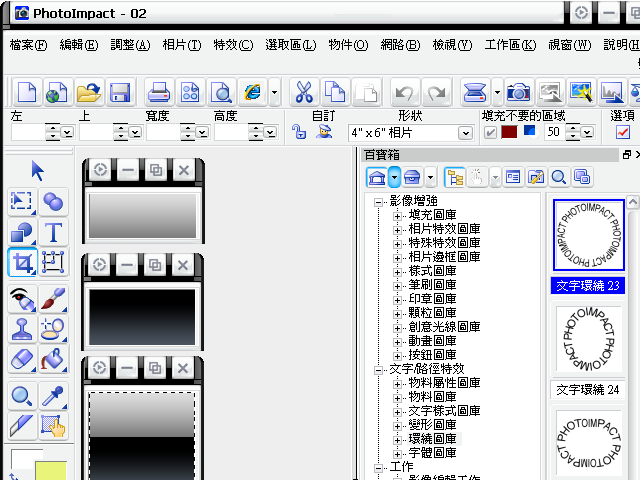Click the 左 position input field
The width and height of the screenshot is (640, 480).
[x=28, y=133]
